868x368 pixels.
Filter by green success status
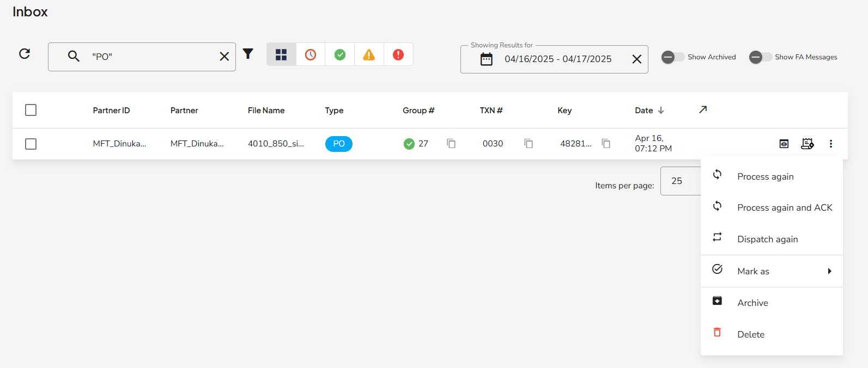coord(340,54)
